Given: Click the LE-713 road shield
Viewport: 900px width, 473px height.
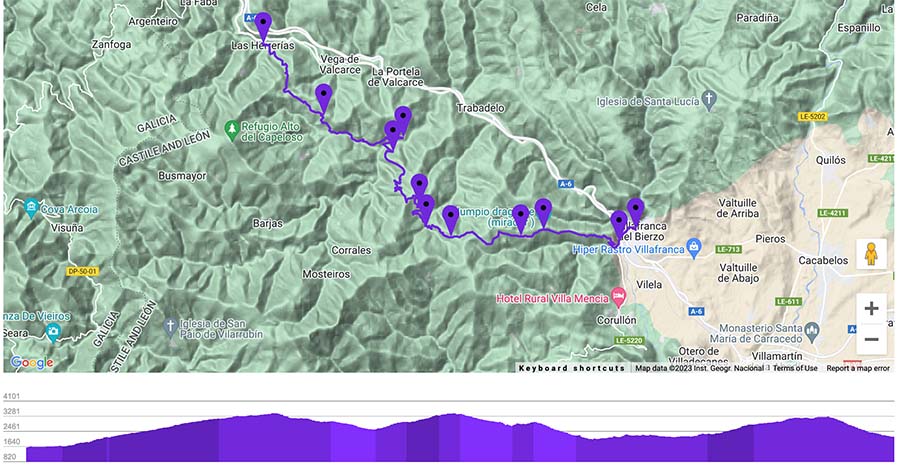Looking at the screenshot, I should pos(729,249).
